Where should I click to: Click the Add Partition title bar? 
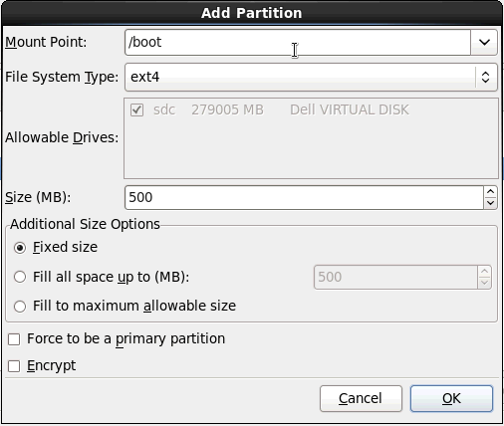coord(252,13)
